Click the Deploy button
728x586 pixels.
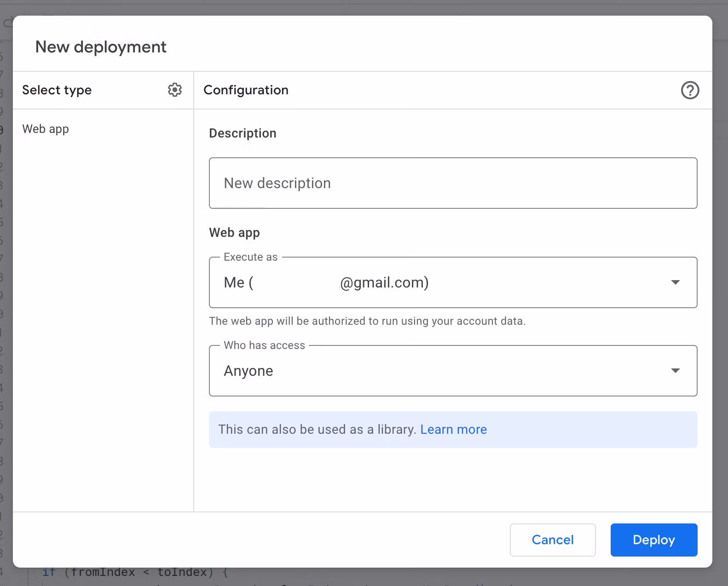(654, 540)
